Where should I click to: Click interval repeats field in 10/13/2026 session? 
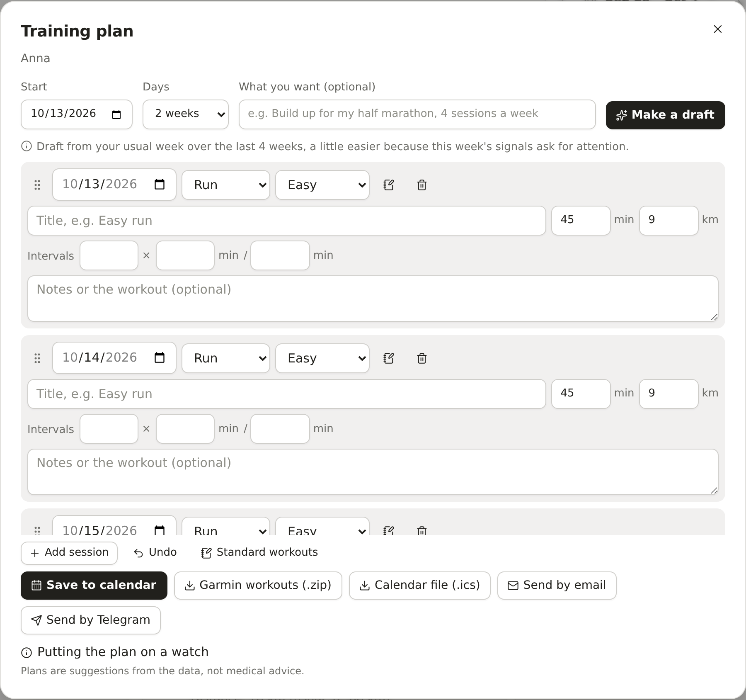[109, 255]
